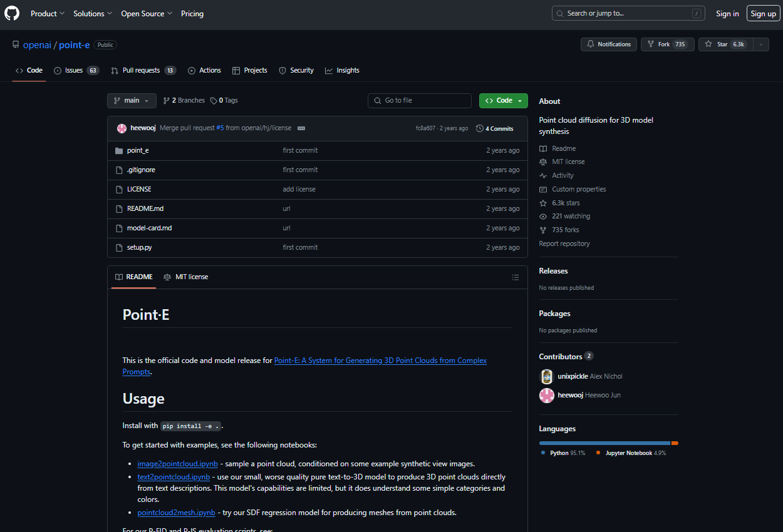Select the README tab

click(133, 277)
